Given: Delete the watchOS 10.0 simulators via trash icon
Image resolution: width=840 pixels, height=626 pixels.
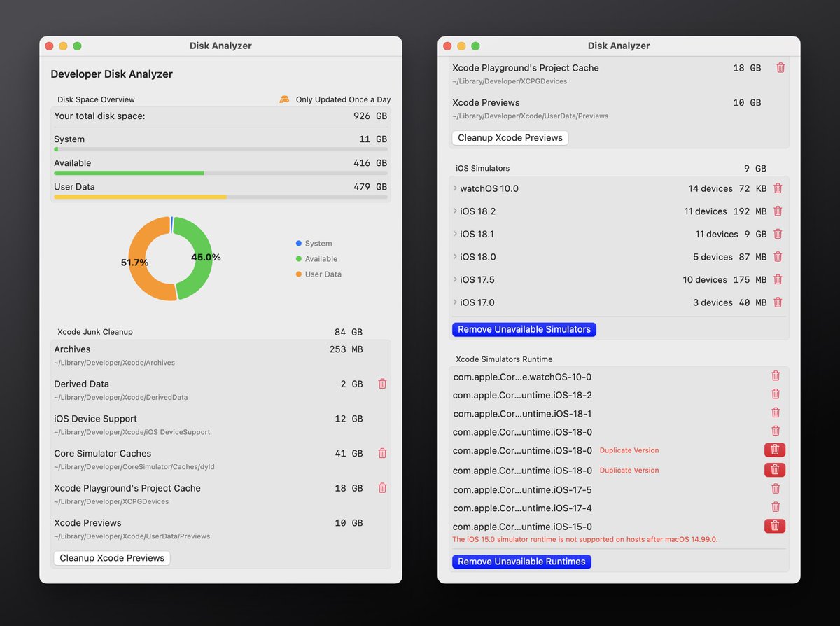Looking at the screenshot, I should pyautogui.click(x=778, y=188).
